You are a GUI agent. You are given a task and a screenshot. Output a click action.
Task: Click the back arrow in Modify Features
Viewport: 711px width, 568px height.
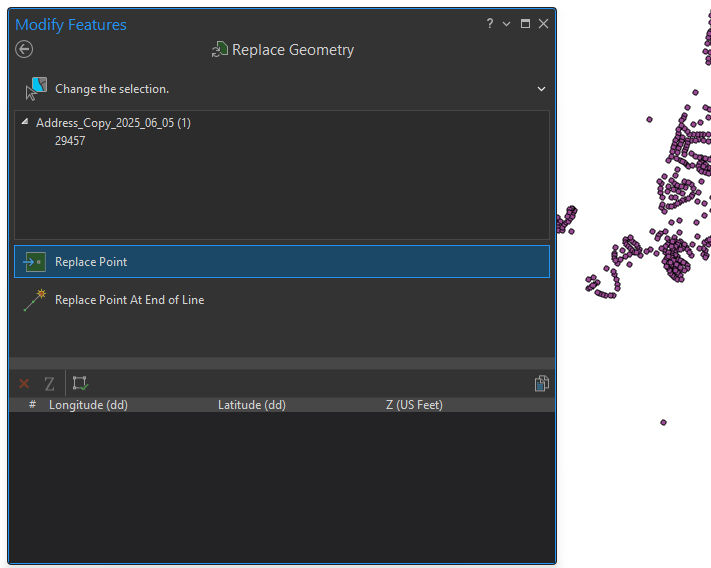pyautogui.click(x=24, y=49)
